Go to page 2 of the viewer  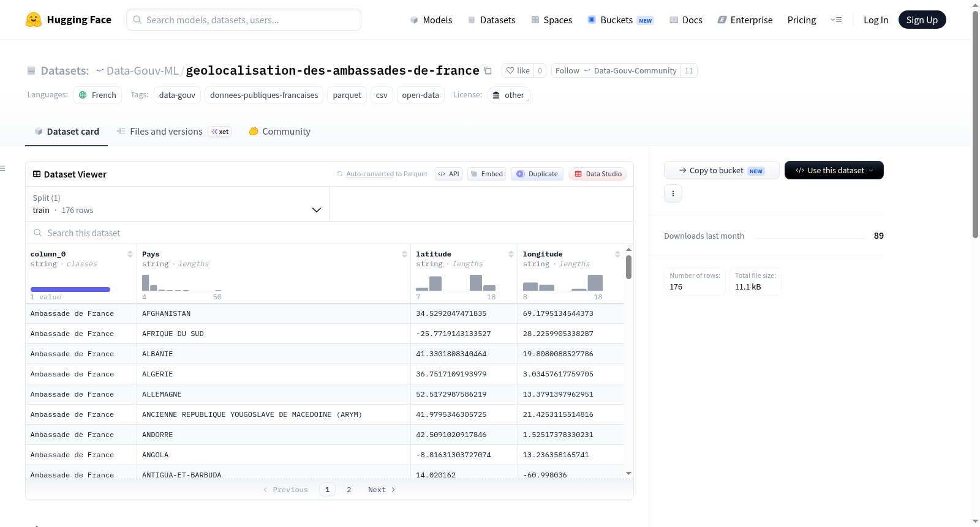tap(349, 490)
